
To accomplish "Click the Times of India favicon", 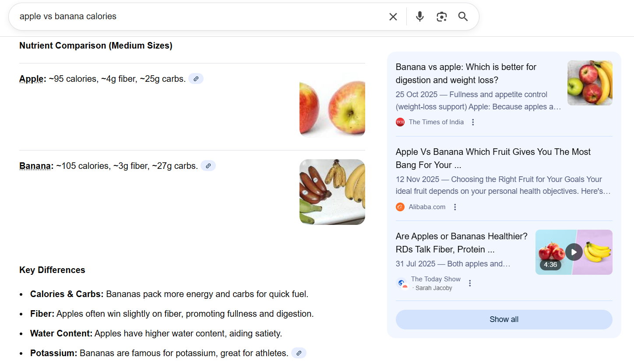I will coord(400,122).
